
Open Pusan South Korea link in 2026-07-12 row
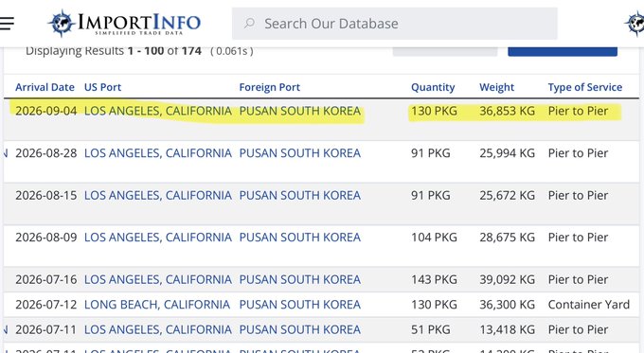pyautogui.click(x=300, y=305)
